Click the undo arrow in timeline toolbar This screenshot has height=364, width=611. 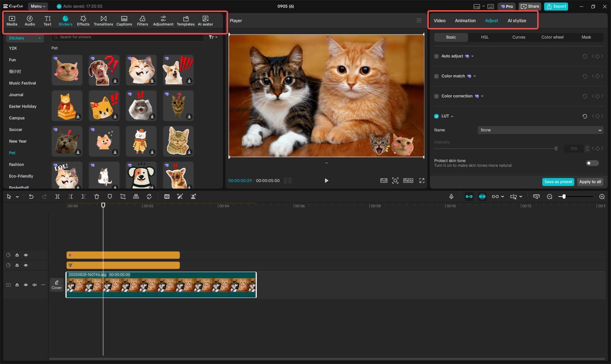(x=31, y=197)
